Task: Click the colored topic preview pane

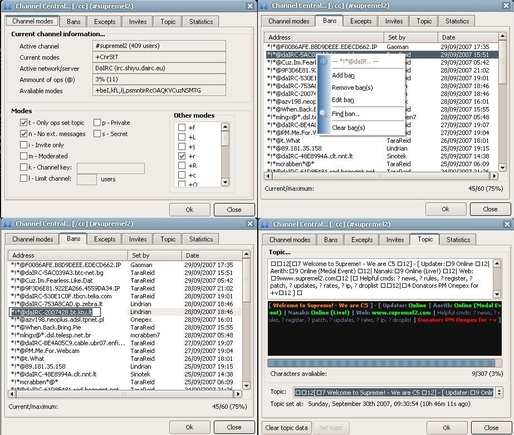Action: click(385, 328)
